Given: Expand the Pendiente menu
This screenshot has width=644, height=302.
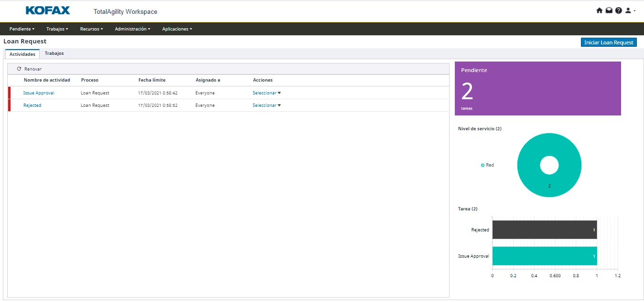Looking at the screenshot, I should click(x=22, y=29).
